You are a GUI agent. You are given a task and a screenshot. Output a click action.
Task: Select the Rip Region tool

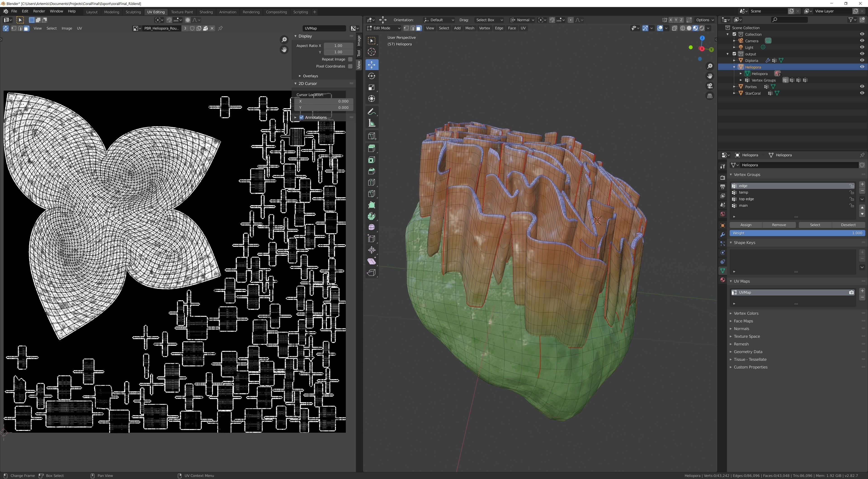click(372, 272)
